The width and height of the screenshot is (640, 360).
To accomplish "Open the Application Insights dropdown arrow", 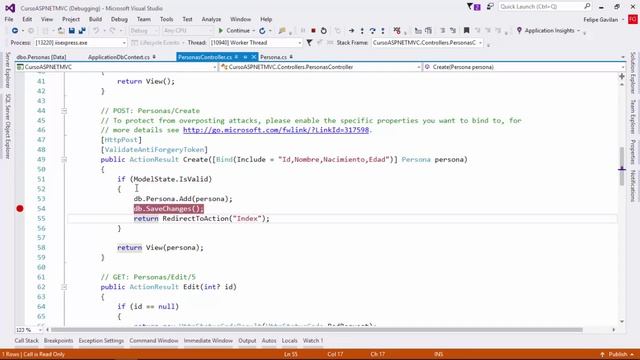I will point(578,31).
